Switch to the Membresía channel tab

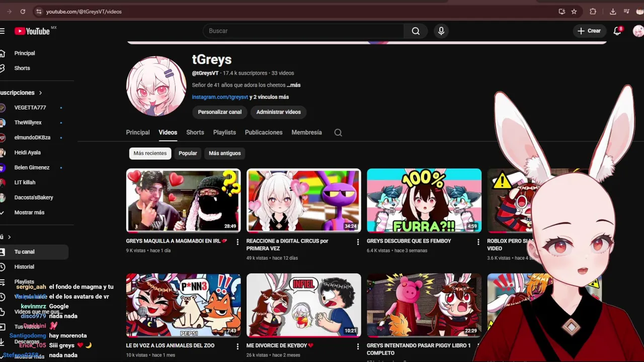306,133
